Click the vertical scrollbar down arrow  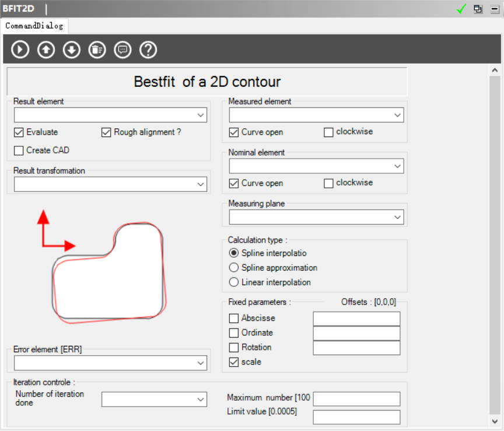pyautogui.click(x=494, y=421)
